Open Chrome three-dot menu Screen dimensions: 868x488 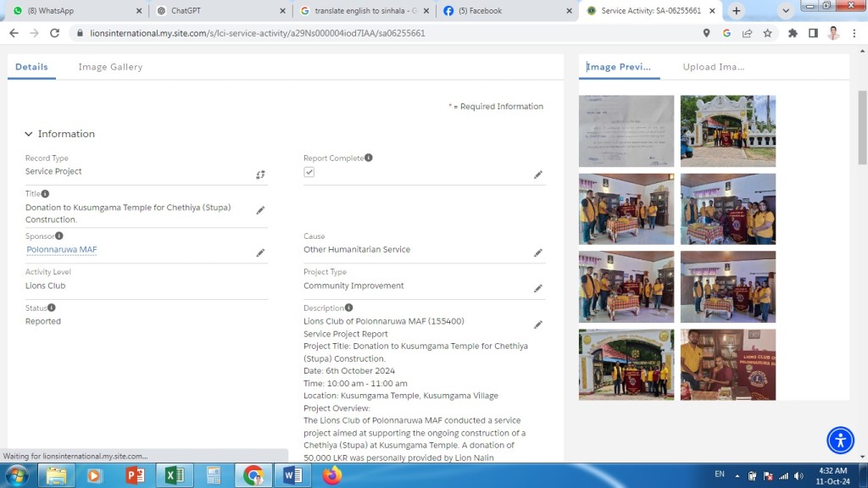pyautogui.click(x=854, y=33)
